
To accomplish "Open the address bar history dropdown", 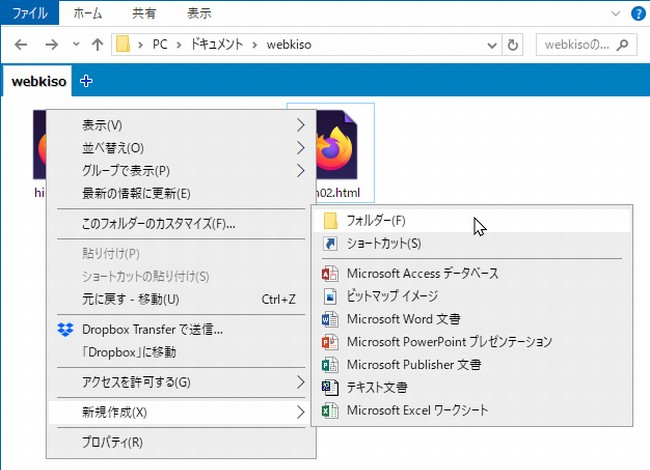I will coord(490,45).
